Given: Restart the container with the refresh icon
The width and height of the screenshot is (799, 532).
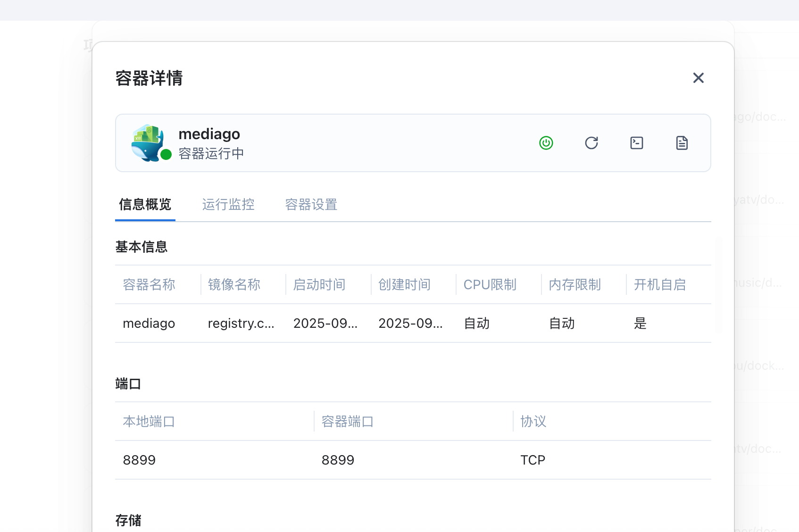Looking at the screenshot, I should (591, 143).
